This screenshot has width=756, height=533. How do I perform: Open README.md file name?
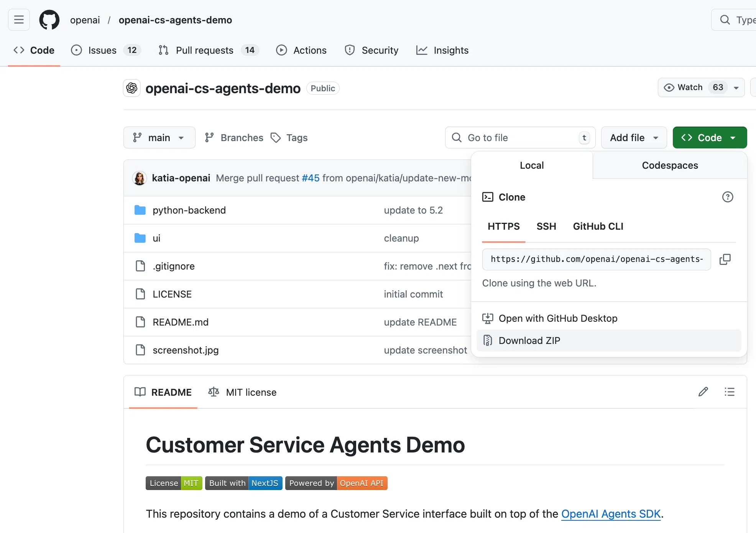(181, 322)
